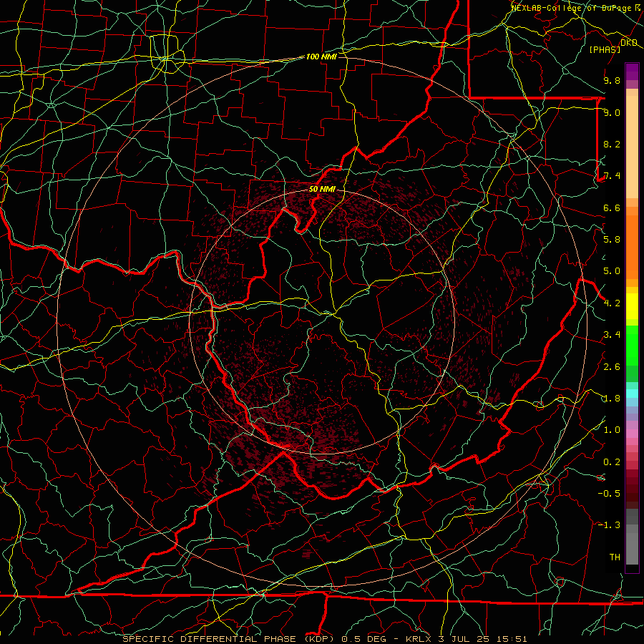Click the -0.5 value on color scale

(x=609, y=494)
